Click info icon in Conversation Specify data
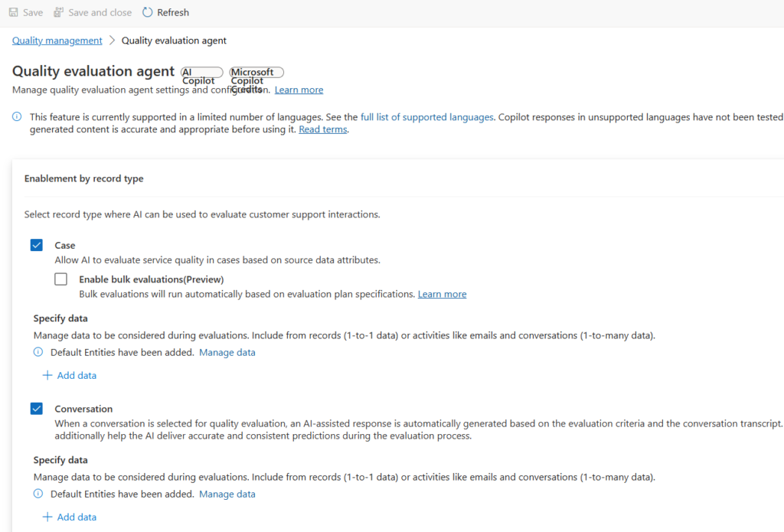Screen dimensions: 784x532 tap(38, 494)
